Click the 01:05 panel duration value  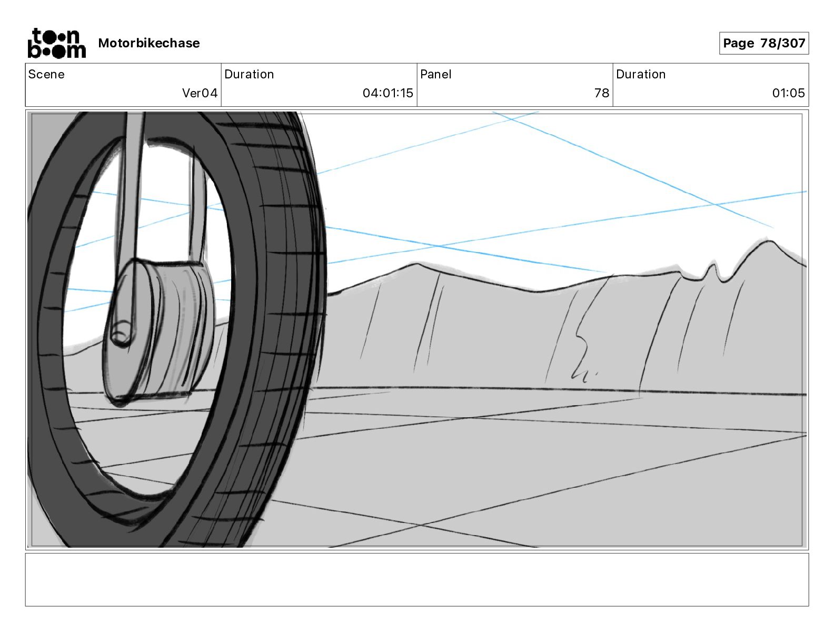pyautogui.click(x=788, y=93)
